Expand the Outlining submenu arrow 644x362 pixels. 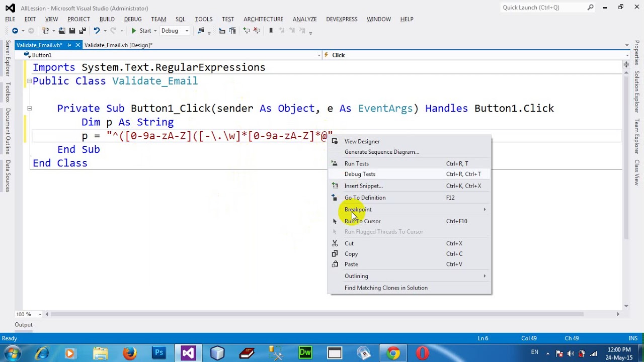[485, 276]
